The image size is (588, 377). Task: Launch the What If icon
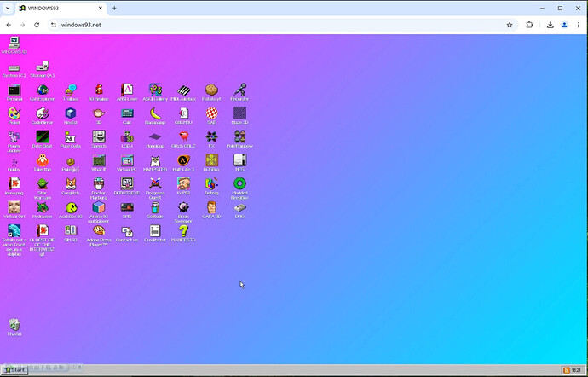coord(99,161)
